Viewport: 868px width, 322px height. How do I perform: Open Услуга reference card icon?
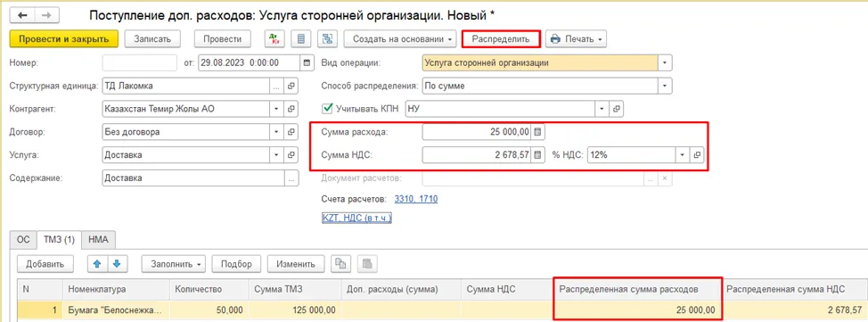point(291,155)
